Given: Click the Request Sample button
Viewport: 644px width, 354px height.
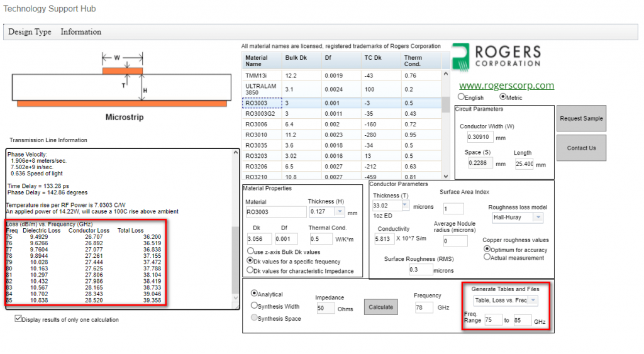Looking at the screenshot, I should 581,118.
